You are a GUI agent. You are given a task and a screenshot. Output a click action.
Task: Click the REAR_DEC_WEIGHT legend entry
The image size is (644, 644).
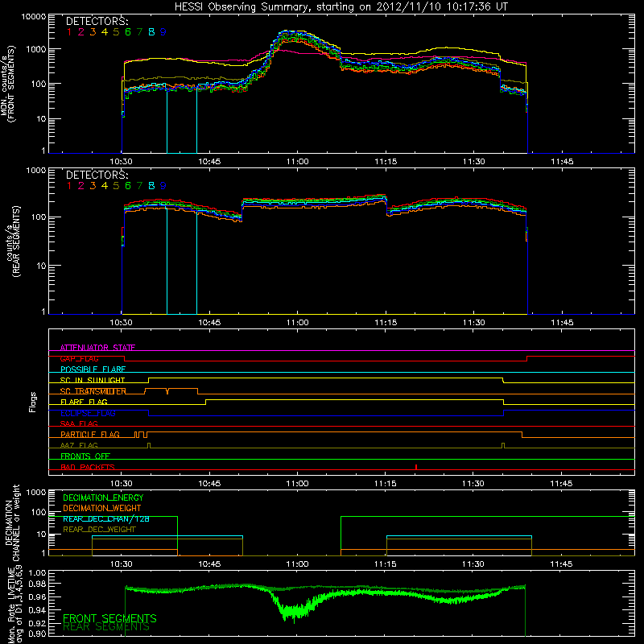pyautogui.click(x=99, y=530)
